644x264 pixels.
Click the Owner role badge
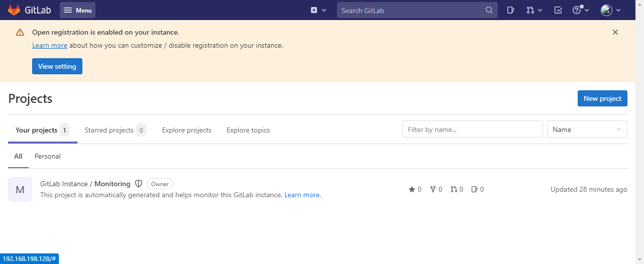pyautogui.click(x=160, y=184)
